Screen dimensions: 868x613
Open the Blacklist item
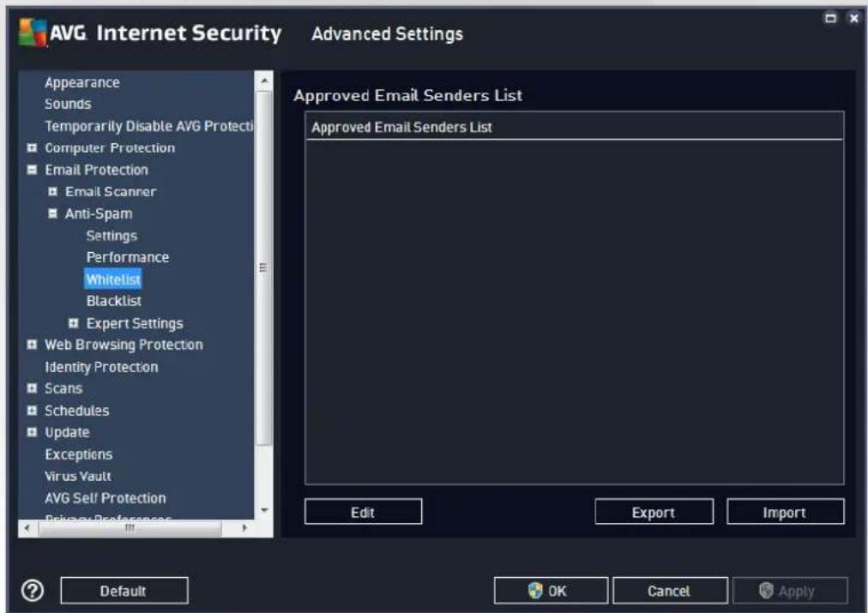(113, 301)
